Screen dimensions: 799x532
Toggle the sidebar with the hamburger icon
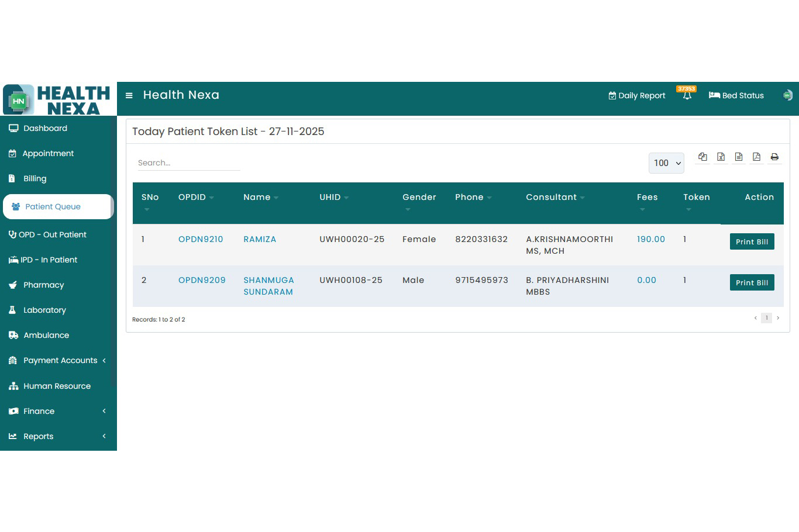pyautogui.click(x=129, y=95)
